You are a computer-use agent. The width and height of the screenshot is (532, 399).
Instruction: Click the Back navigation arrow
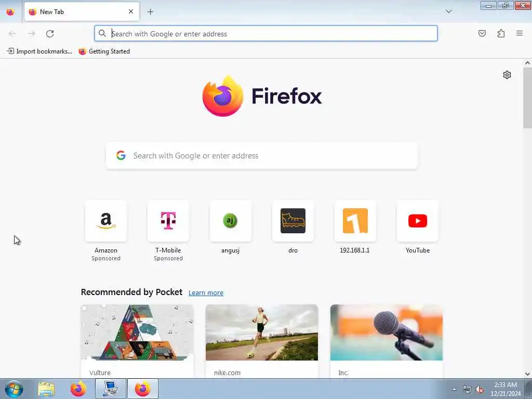pos(12,34)
